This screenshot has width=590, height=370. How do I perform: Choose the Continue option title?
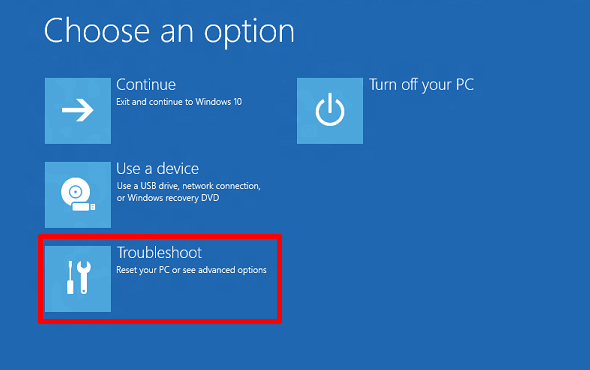pos(146,85)
